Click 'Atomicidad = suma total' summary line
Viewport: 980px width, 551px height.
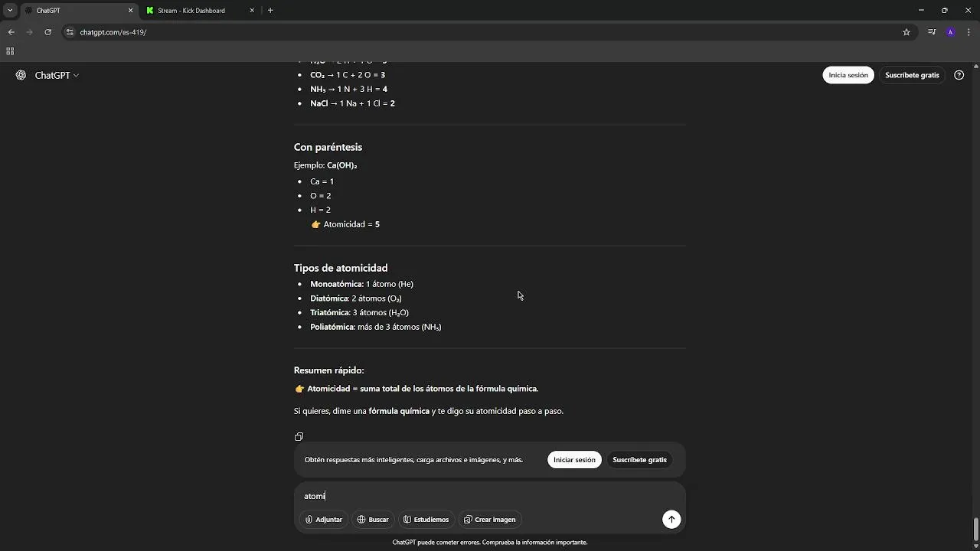pos(416,389)
